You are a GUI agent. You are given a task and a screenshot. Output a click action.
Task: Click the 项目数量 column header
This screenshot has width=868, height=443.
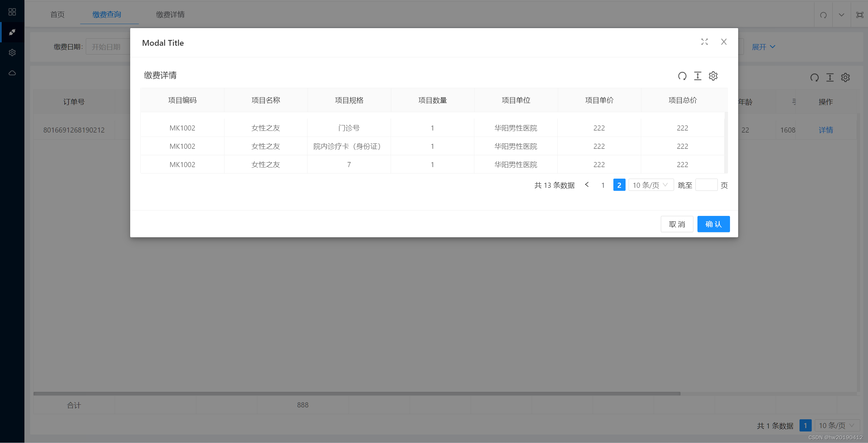click(433, 100)
